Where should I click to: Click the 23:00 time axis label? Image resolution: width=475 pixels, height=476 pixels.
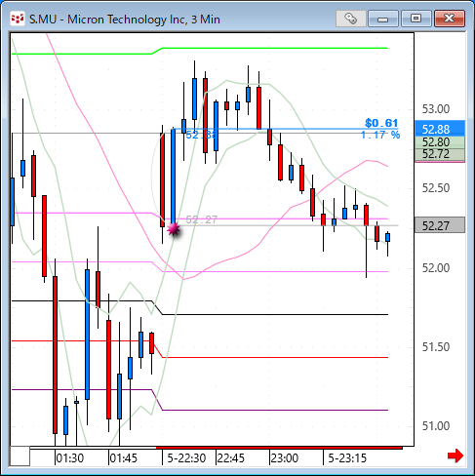[285, 458]
